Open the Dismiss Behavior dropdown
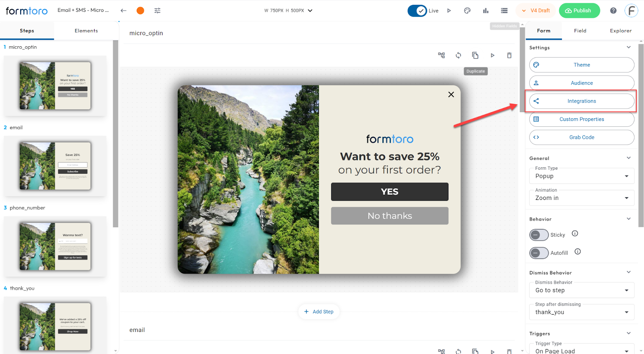 pos(582,290)
